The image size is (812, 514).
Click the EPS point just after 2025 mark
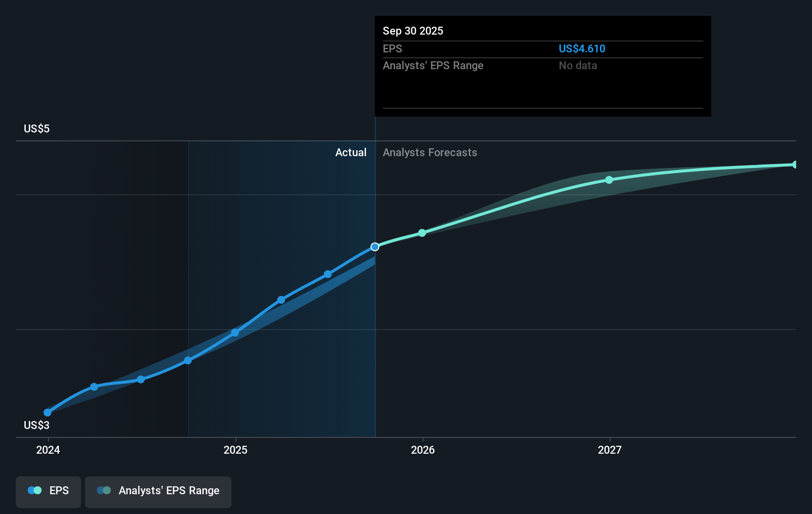(x=281, y=300)
